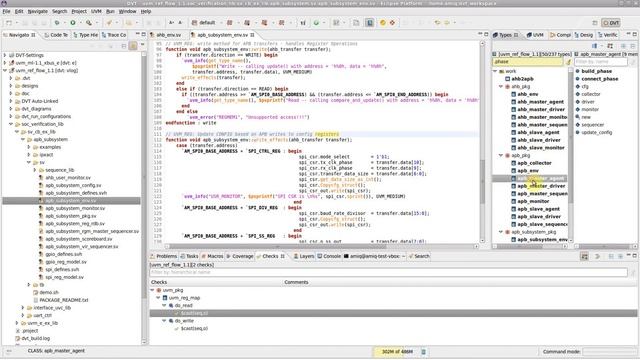Screen dimensions: 640x360
Task: Click the 302M heap memory status bar
Action: (396, 351)
